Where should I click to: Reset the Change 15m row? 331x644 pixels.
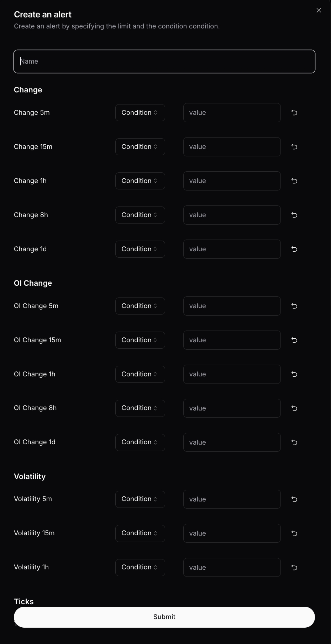point(294,147)
